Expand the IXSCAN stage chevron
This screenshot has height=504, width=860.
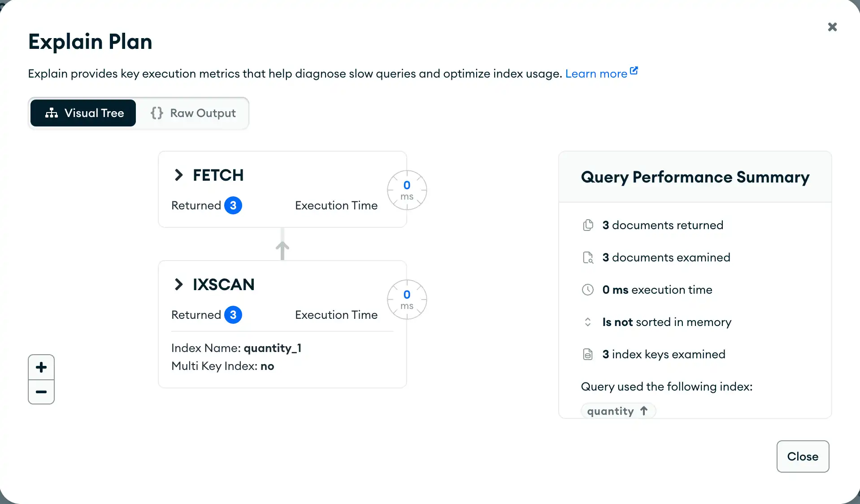click(179, 284)
